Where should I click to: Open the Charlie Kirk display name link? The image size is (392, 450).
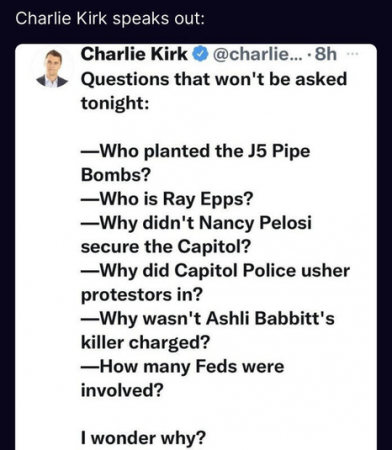(x=134, y=54)
